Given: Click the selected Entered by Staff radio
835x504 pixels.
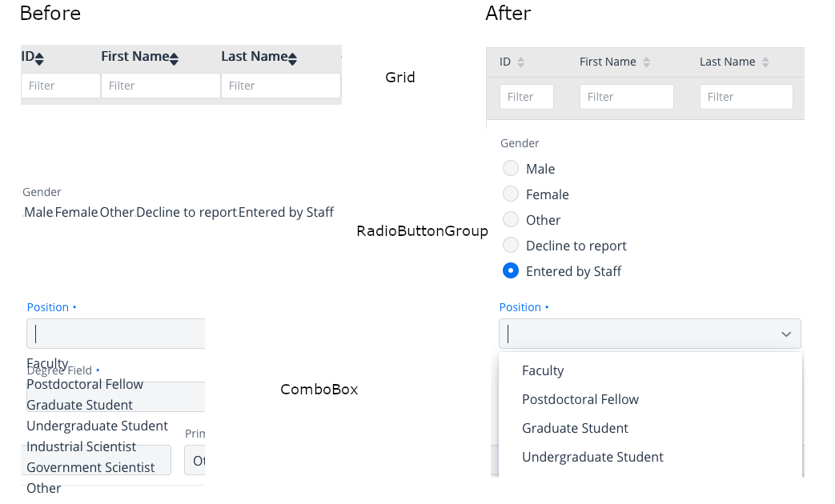Looking at the screenshot, I should (511, 271).
